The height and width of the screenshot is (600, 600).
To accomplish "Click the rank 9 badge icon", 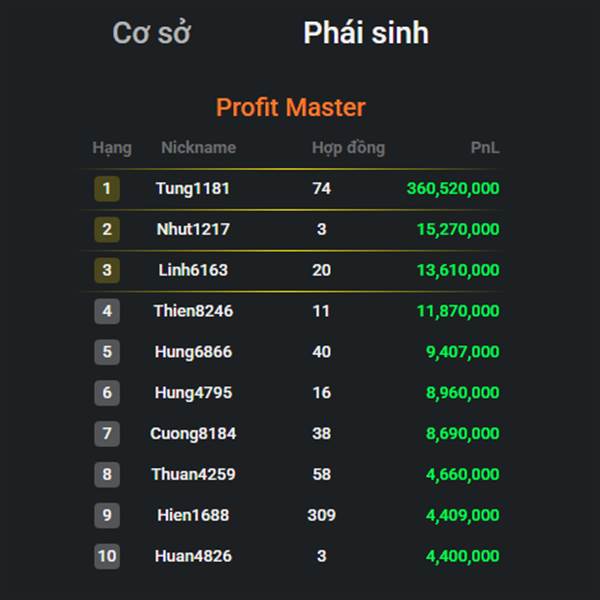I will pyautogui.click(x=107, y=515).
